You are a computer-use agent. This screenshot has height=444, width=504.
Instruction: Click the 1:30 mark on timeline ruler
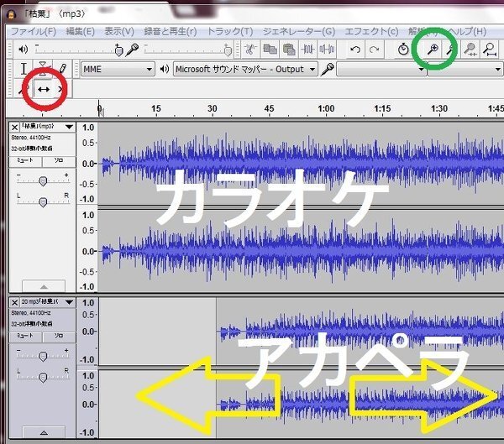pos(439,109)
